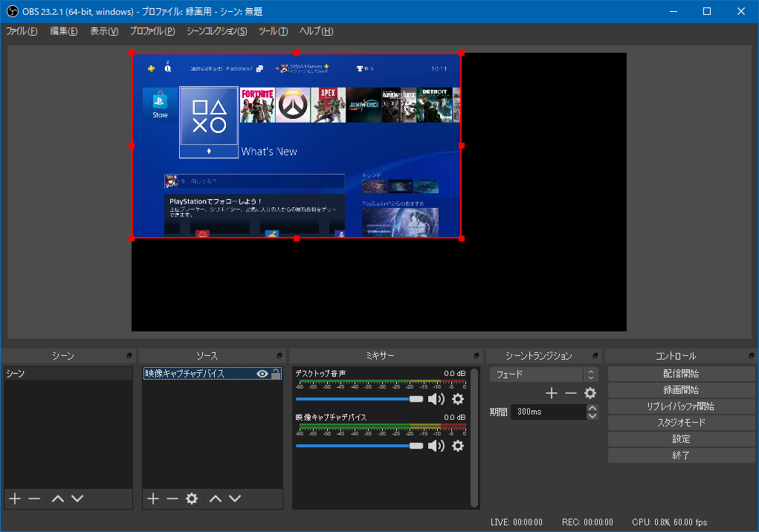The width and height of the screenshot is (759, 532).
Task: Click 録画開始 to start recording
Action: point(681,390)
